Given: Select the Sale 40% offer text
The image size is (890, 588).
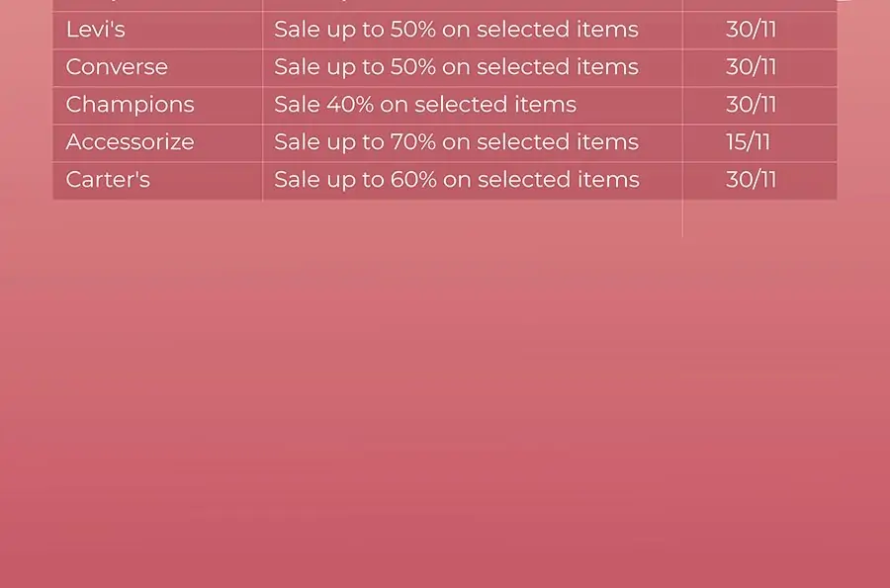Looking at the screenshot, I should point(425,105).
